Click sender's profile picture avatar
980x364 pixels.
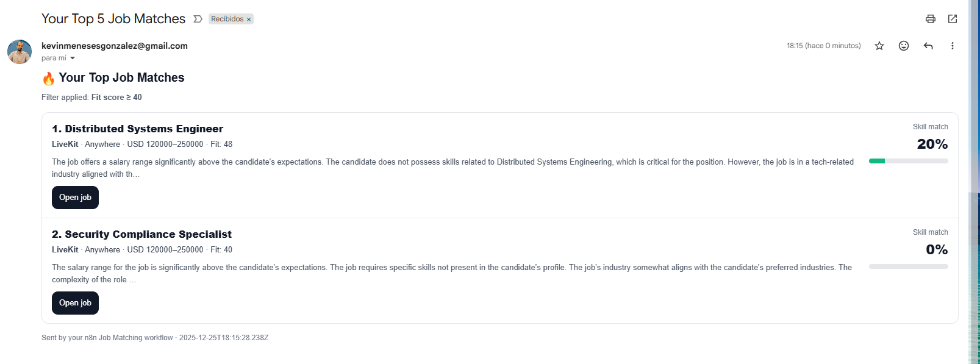[20, 52]
